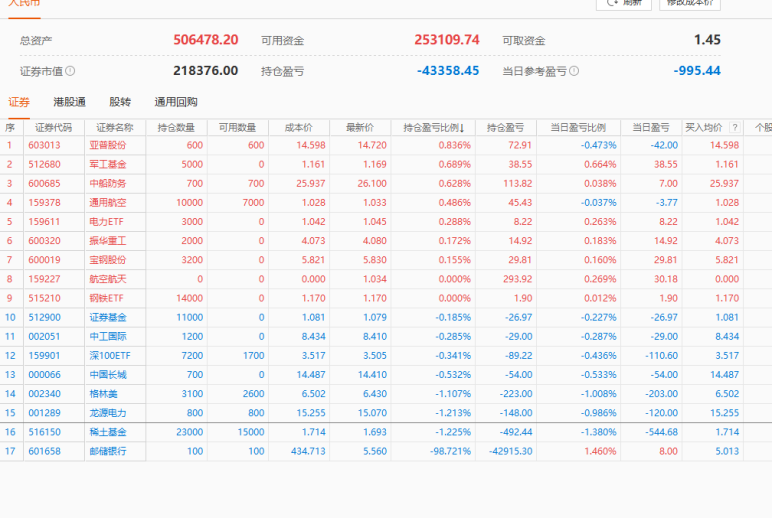The width and height of the screenshot is (772, 518).
Task: Click the 当日盈亏比例 column header
Action: click(578, 128)
